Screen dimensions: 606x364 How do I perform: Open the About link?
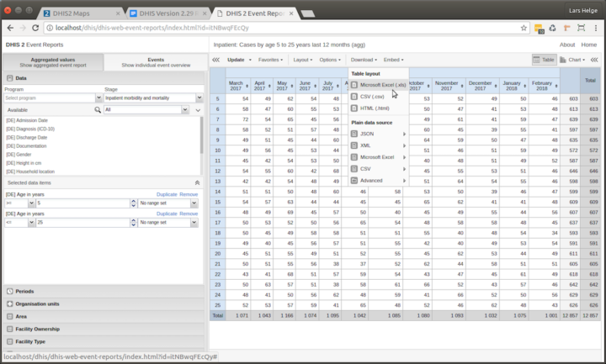click(567, 45)
